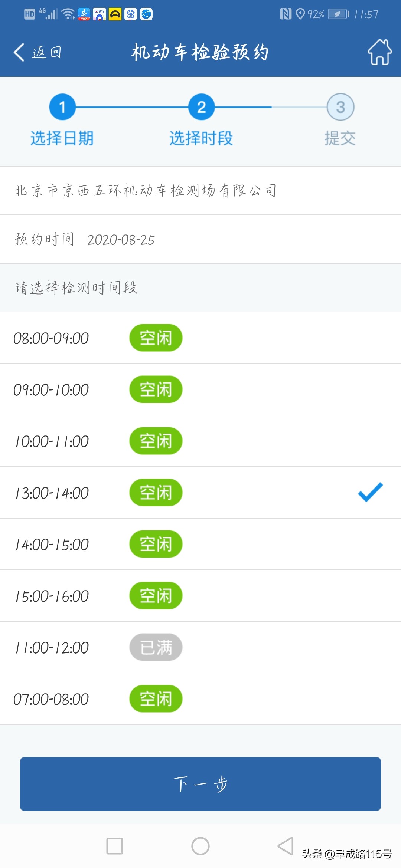Tap the back arrow chevron

(19, 52)
